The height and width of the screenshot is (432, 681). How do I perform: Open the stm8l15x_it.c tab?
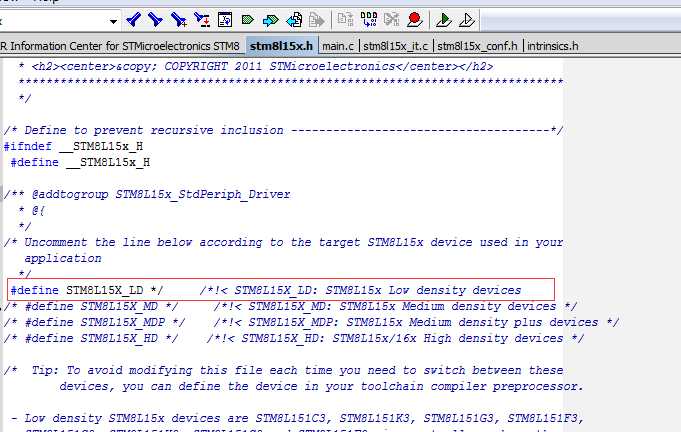pyautogui.click(x=395, y=46)
